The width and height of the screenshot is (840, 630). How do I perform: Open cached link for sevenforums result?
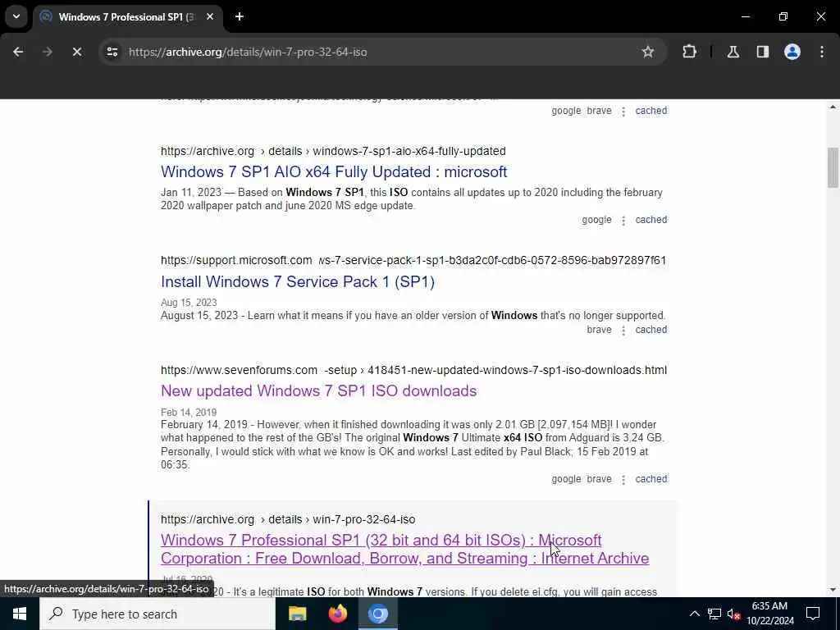(x=651, y=479)
